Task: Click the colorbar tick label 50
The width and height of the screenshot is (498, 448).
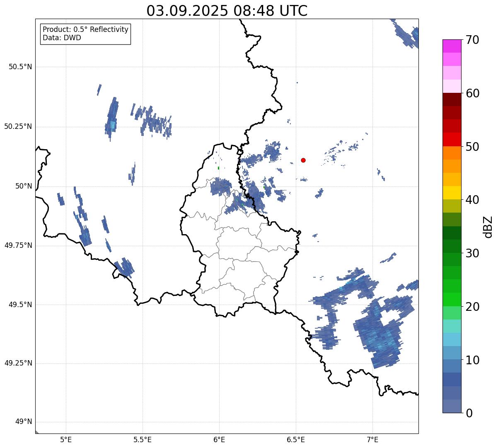Action: [472, 147]
